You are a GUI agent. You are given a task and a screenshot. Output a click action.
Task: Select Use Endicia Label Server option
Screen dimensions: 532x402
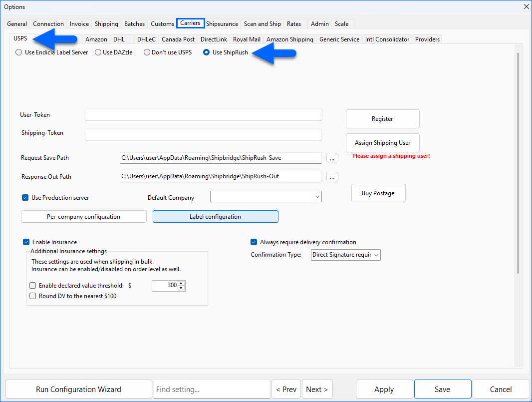tap(19, 52)
